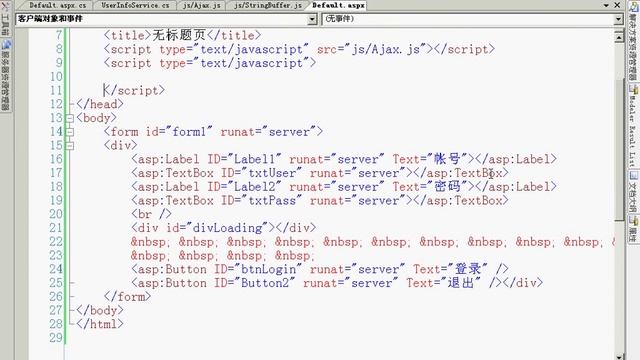This screenshot has width=640, height=360.
Task: Click the closing </head> tag
Action: (x=100, y=104)
